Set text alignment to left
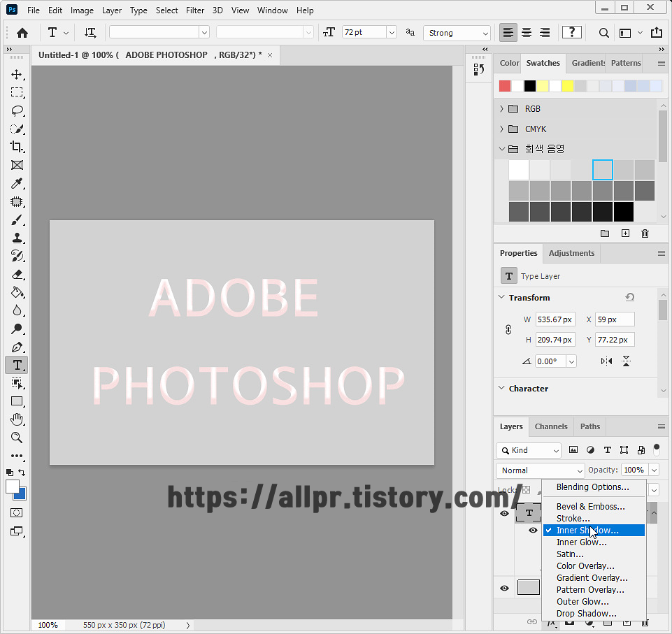This screenshot has width=672, height=634. (x=508, y=33)
